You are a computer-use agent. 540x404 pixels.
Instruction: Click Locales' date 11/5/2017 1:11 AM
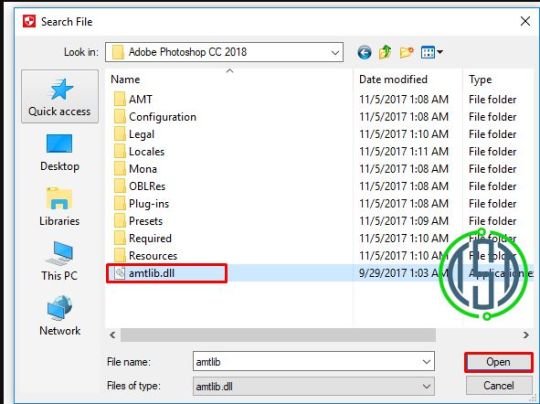404,152
